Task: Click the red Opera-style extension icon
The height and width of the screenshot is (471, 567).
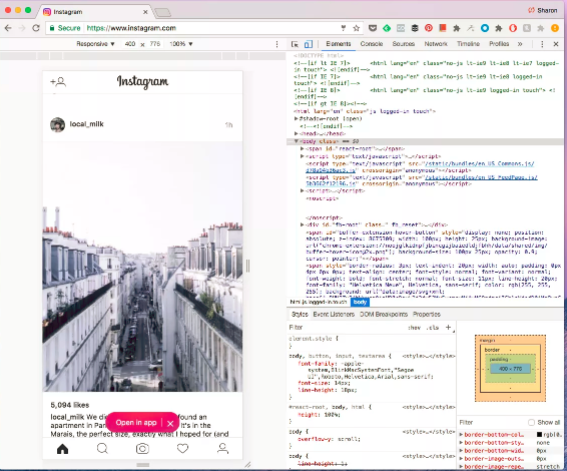Action: coord(513,28)
